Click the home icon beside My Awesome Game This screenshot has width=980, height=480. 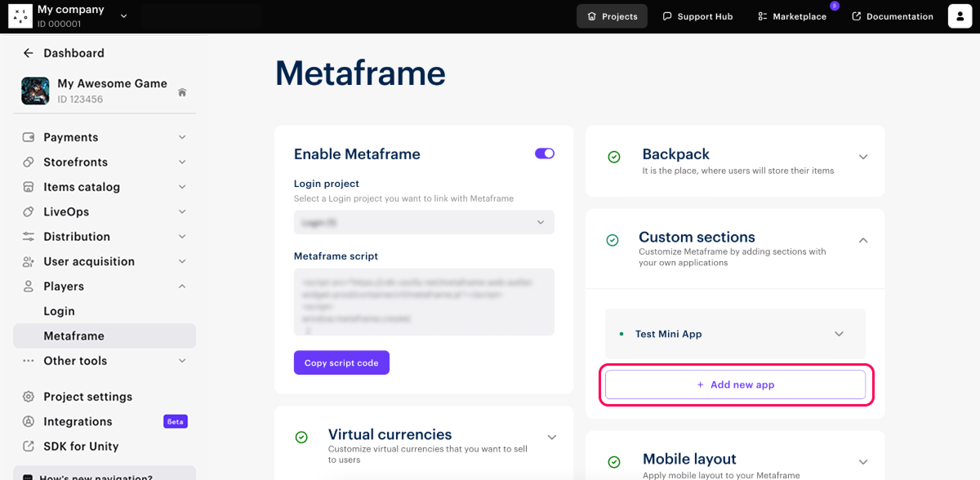(x=182, y=92)
